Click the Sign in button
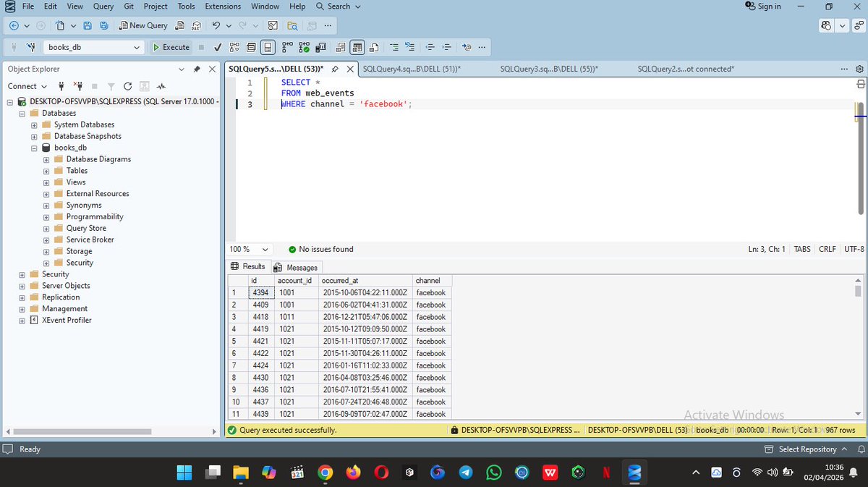Screen dimensions: 868x487 pyautogui.click(x=763, y=7)
